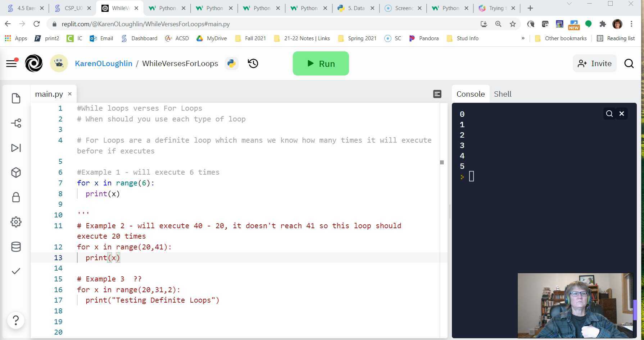644x340 pixels.
Task: Open the Files panel icon in sidebar
Action: pos(16,98)
